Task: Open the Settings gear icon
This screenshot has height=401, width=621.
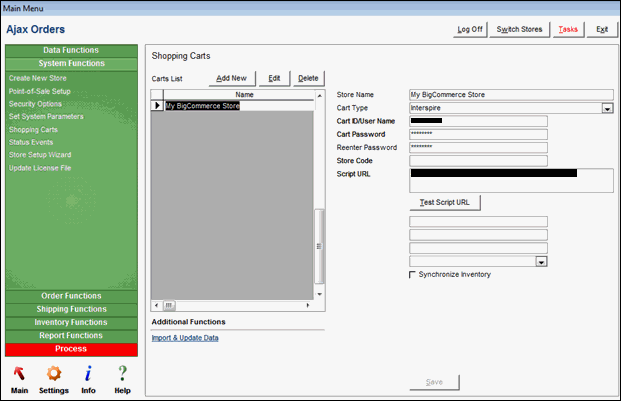Action: click(x=54, y=380)
